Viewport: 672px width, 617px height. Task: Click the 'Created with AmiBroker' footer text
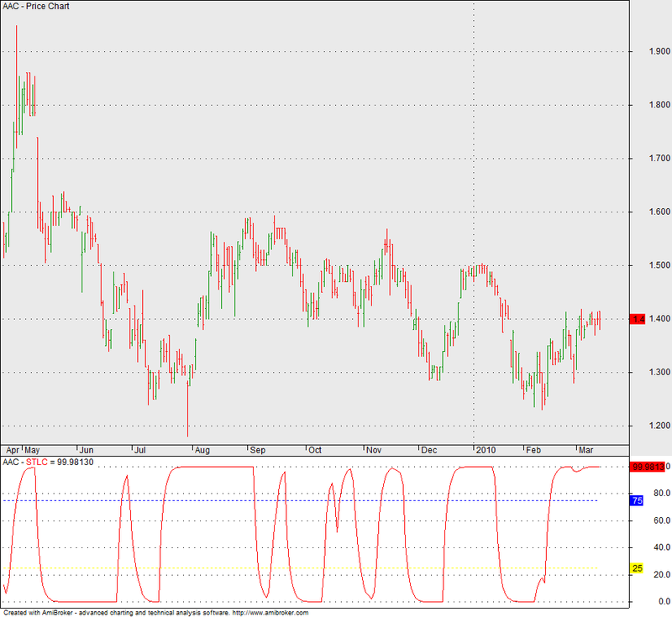39,613
